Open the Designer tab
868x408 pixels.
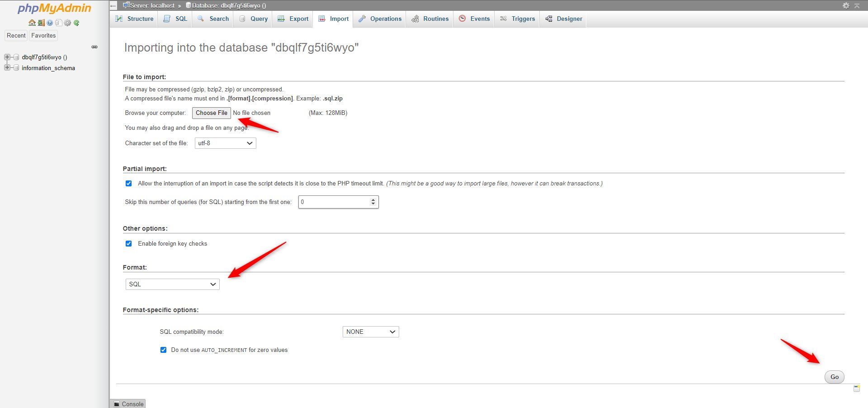563,19
